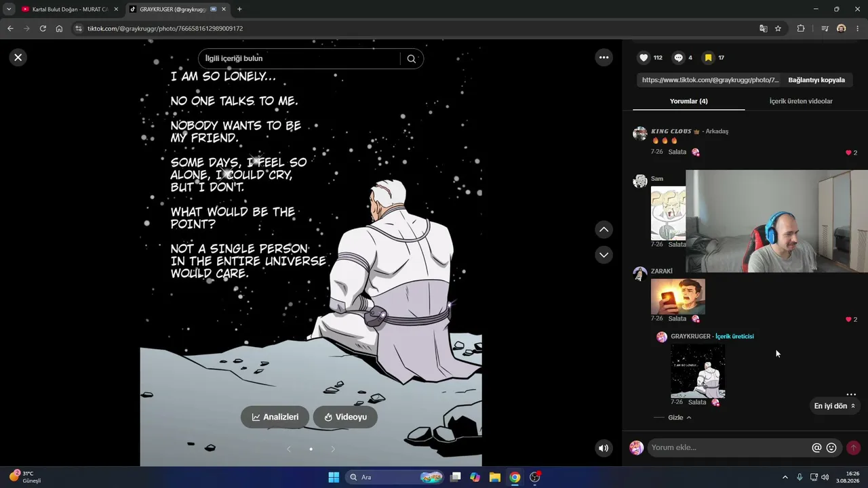
Task: Click the search magnifier in related content bar
Action: [411, 58]
